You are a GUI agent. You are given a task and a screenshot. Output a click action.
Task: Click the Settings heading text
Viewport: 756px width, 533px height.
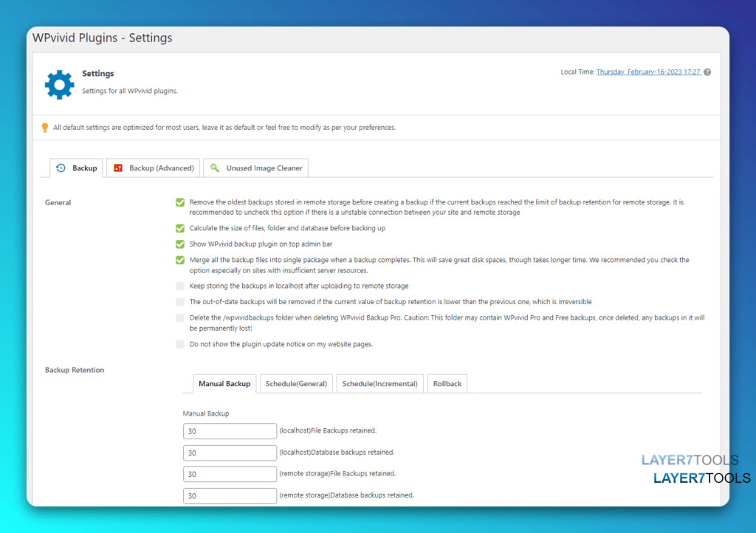(98, 73)
